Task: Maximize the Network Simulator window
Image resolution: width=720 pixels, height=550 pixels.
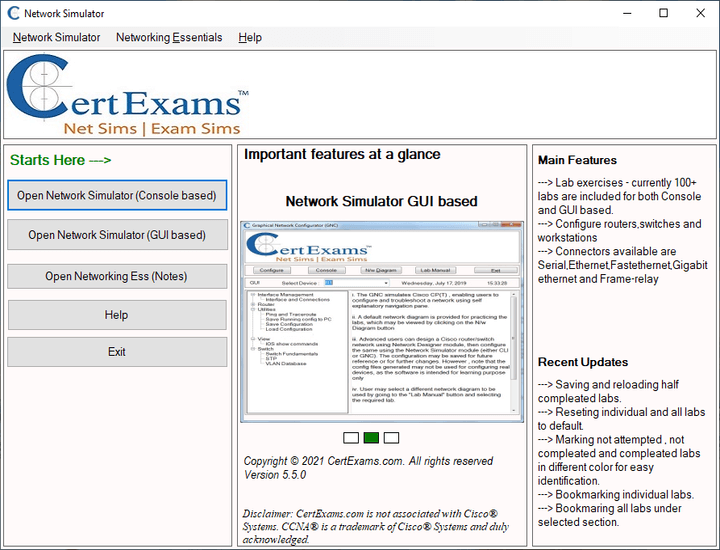Action: point(664,13)
